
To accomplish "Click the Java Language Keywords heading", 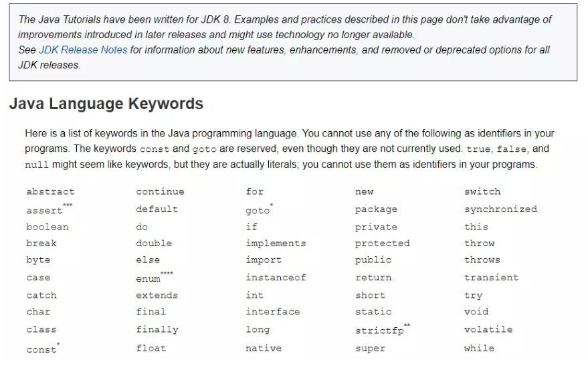I will [x=106, y=104].
